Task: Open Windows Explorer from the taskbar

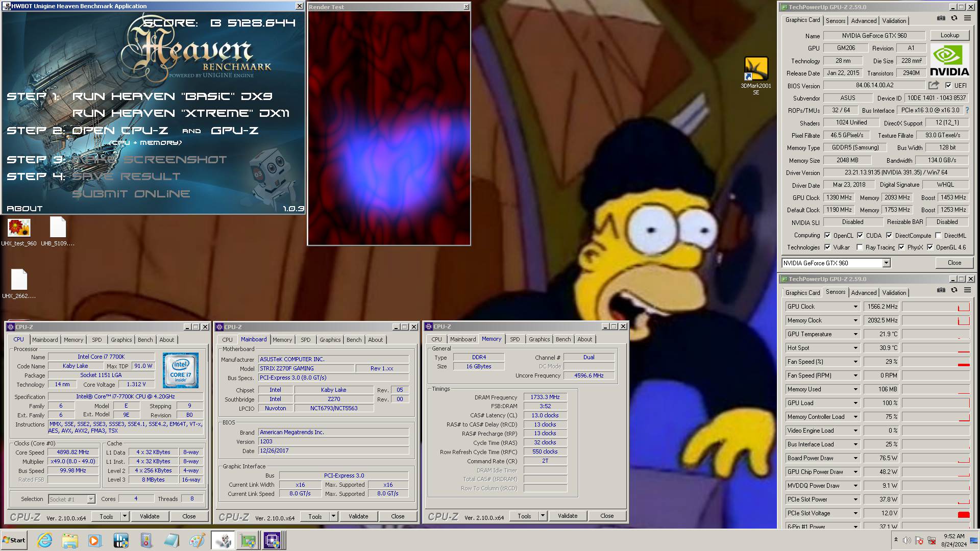Action: coord(70,540)
